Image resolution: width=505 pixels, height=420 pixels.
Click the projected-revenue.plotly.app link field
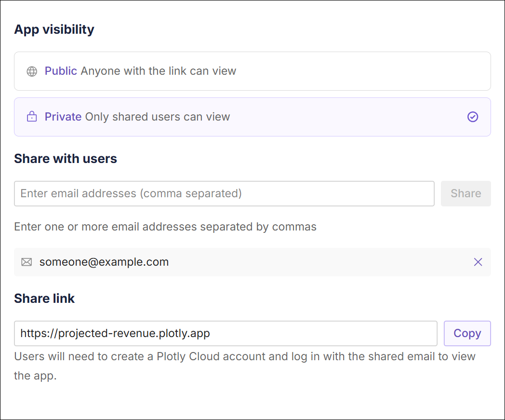point(225,334)
